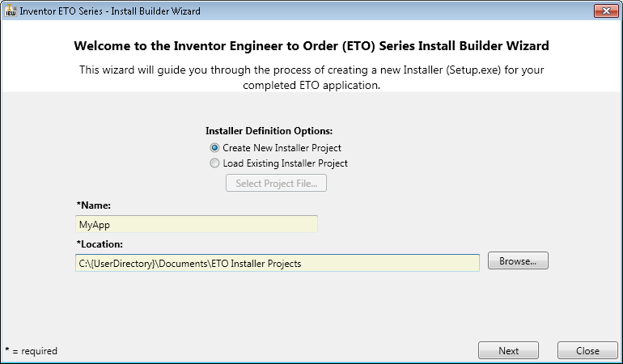The width and height of the screenshot is (623, 364).
Task: Click the 'Load Existing Installer Project' label text
Action: 285,163
